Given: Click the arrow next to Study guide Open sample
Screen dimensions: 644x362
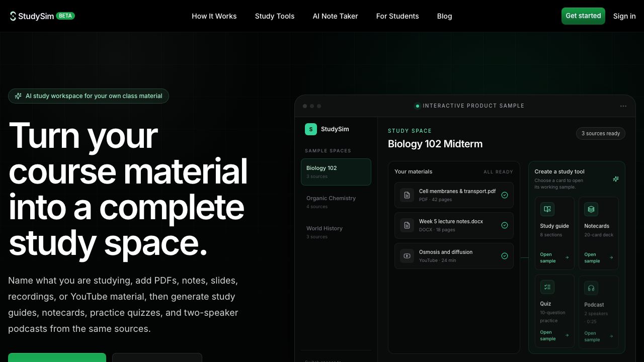Looking at the screenshot, I should pyautogui.click(x=567, y=257).
